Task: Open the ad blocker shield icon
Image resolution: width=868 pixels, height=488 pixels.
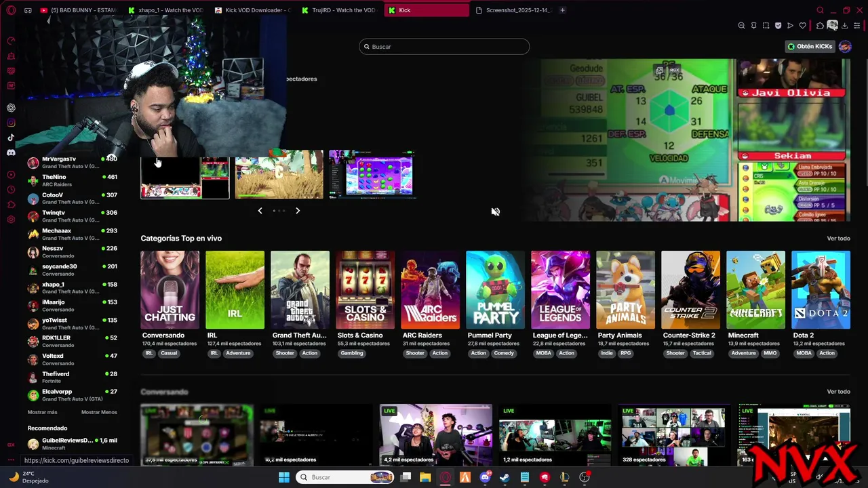Action: tap(778, 26)
